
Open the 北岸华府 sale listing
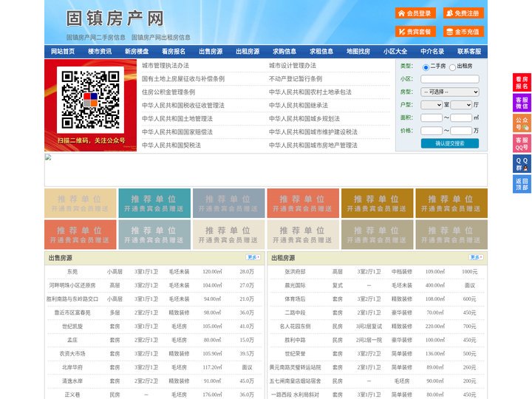click(x=72, y=367)
